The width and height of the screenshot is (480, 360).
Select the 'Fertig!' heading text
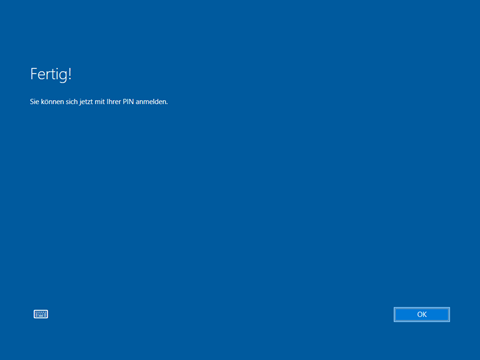click(x=51, y=74)
